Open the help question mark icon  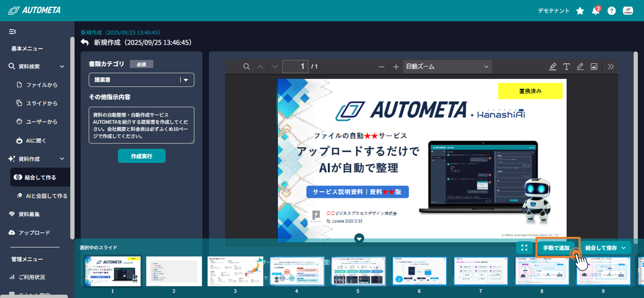point(611,11)
